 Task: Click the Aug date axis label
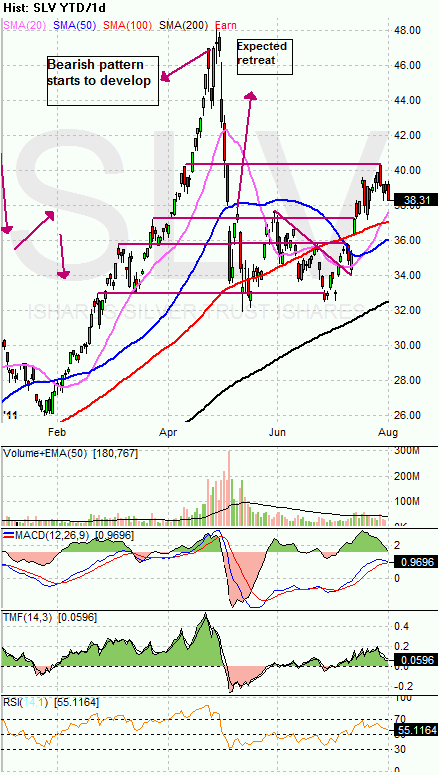click(x=388, y=431)
